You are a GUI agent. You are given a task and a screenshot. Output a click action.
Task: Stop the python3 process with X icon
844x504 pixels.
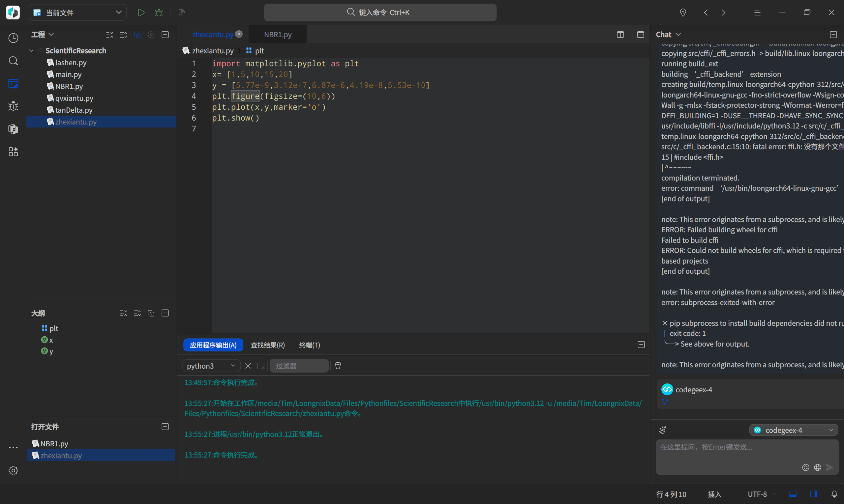248,366
